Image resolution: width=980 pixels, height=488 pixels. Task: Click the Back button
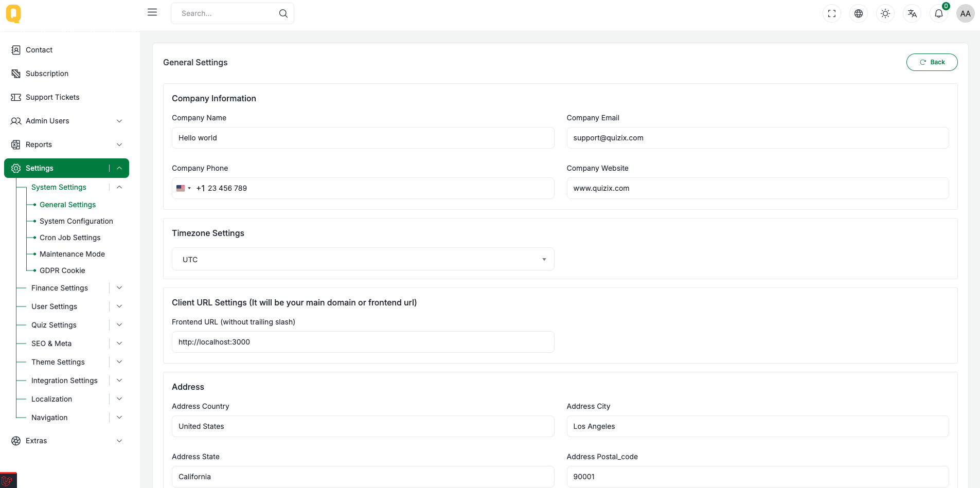[x=932, y=62]
